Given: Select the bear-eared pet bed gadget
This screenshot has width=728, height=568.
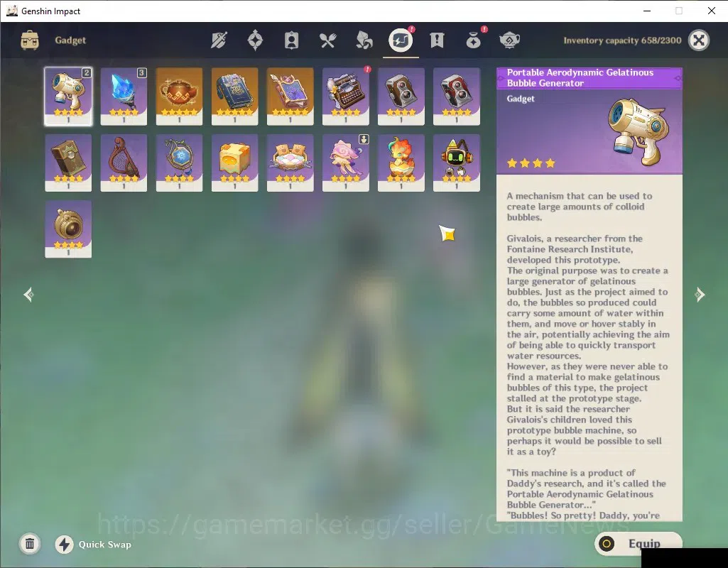Looking at the screenshot, I should tap(290, 163).
